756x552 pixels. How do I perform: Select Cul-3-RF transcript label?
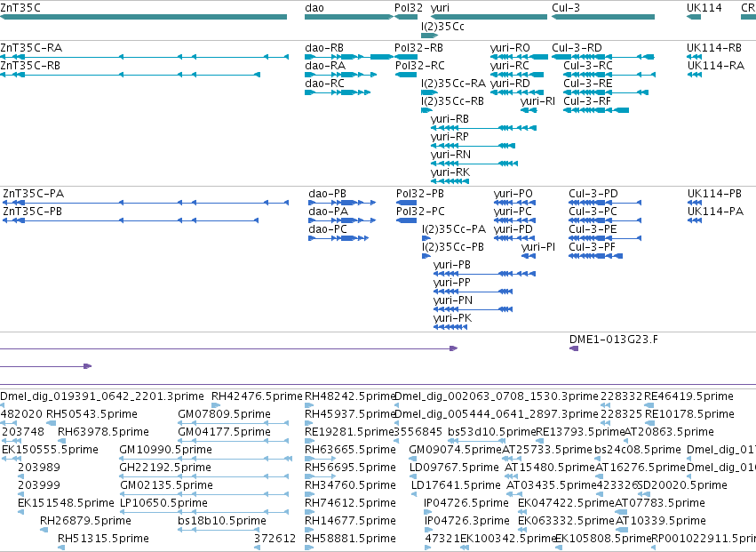[x=587, y=100]
